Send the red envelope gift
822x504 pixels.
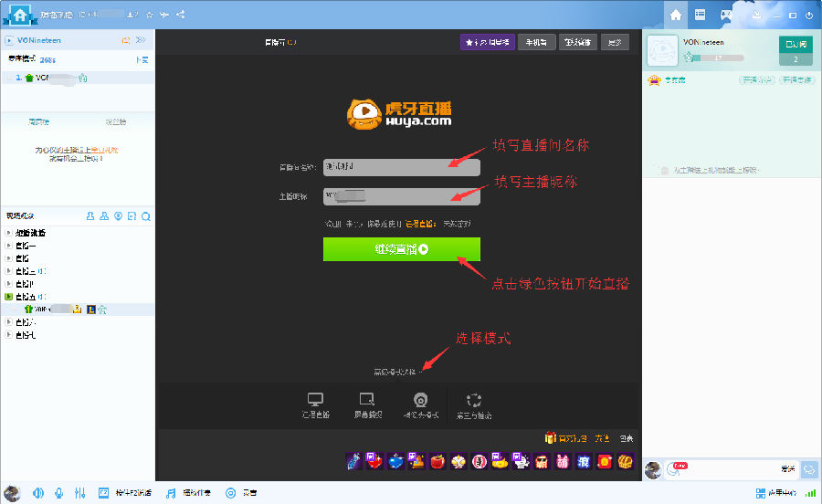605,462
